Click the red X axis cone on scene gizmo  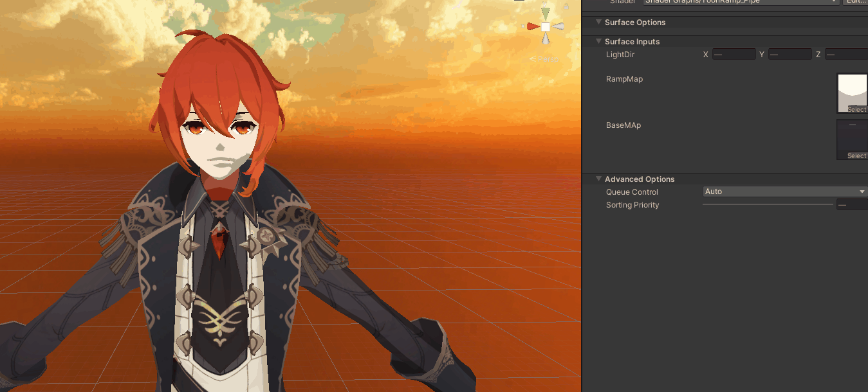533,26
